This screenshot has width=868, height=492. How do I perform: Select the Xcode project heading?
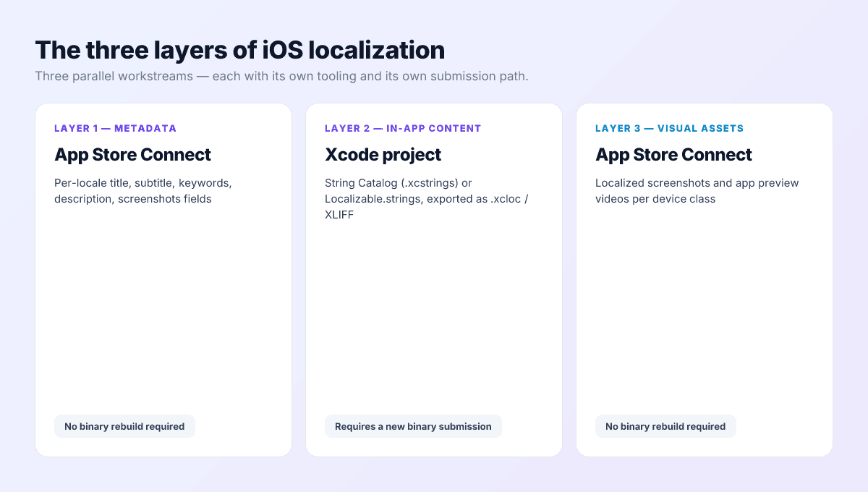383,155
